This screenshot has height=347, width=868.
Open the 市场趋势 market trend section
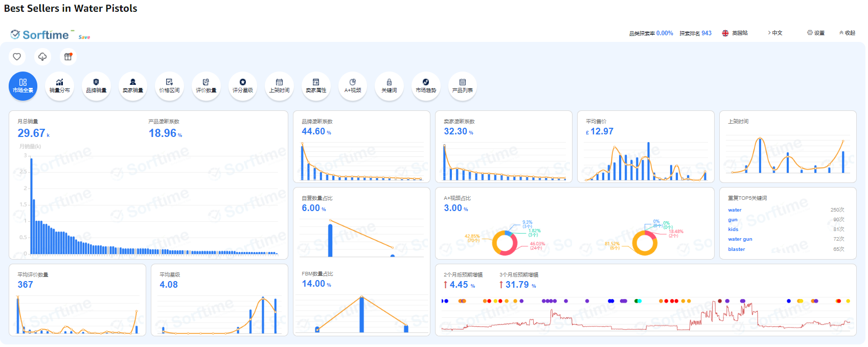click(x=426, y=86)
